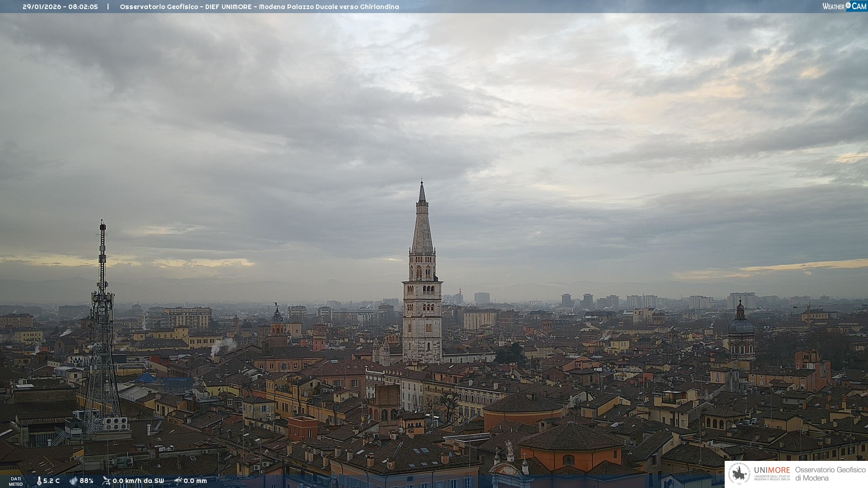Click the wind anemometer icon
Image resolution: width=868 pixels, height=488 pixels.
[x=106, y=481]
